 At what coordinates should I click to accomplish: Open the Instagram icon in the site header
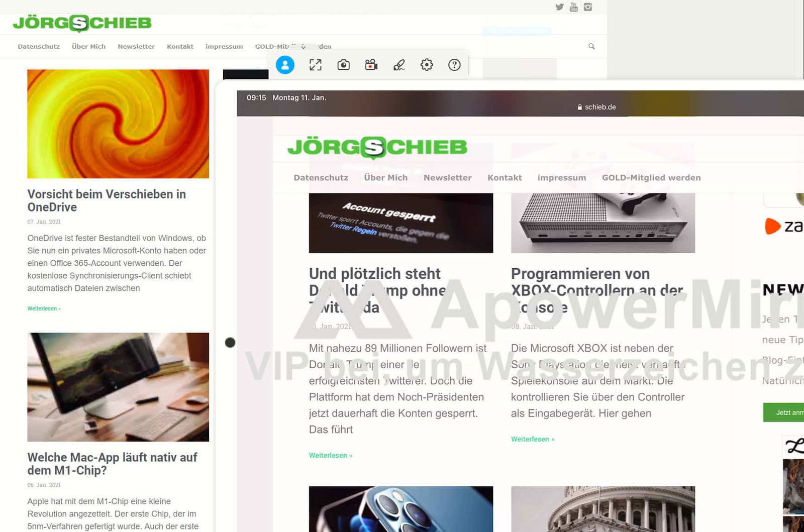[588, 7]
